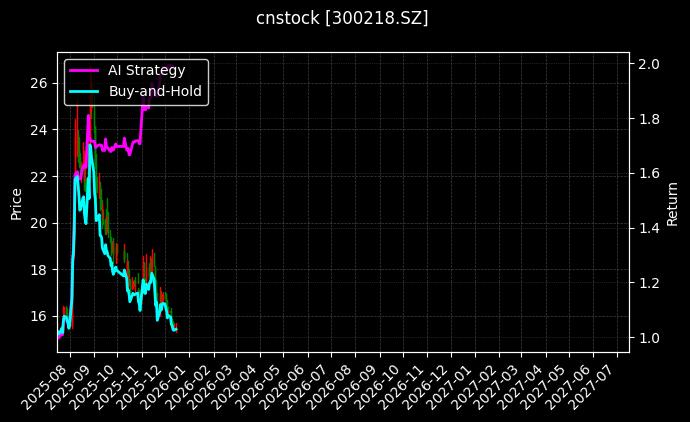Image resolution: width=690 pixels, height=422 pixels.
Task: Click the 20 price tick label
Action: click(x=40, y=223)
